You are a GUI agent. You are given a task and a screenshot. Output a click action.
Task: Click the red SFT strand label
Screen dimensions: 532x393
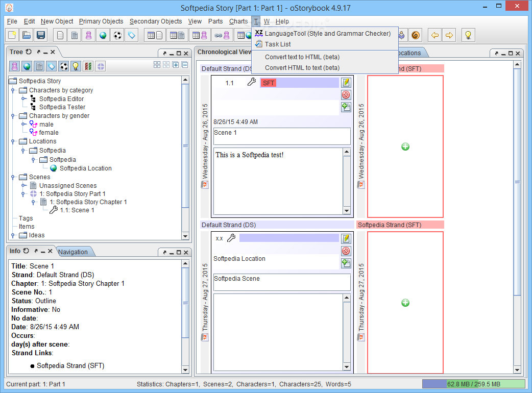269,83
